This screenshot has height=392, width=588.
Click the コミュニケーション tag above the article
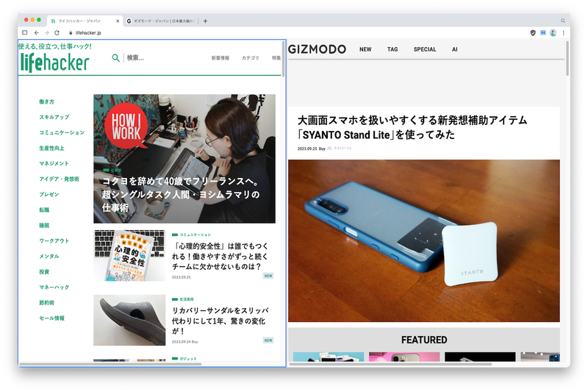pos(192,235)
